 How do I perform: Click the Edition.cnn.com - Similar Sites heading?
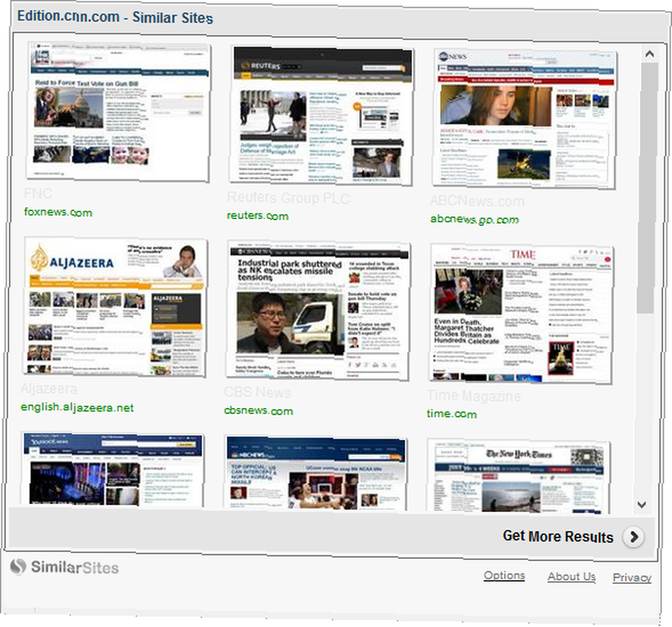pos(116,17)
